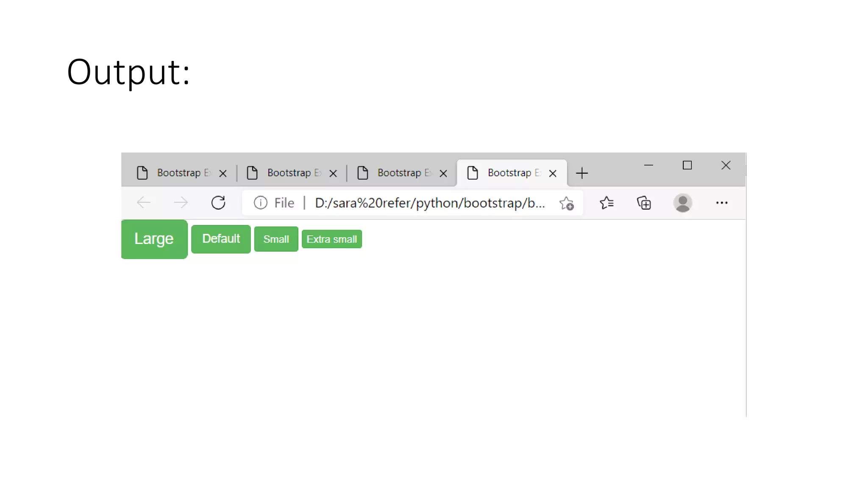868x488 pixels.
Task: Click the Extra small button
Action: 332,239
